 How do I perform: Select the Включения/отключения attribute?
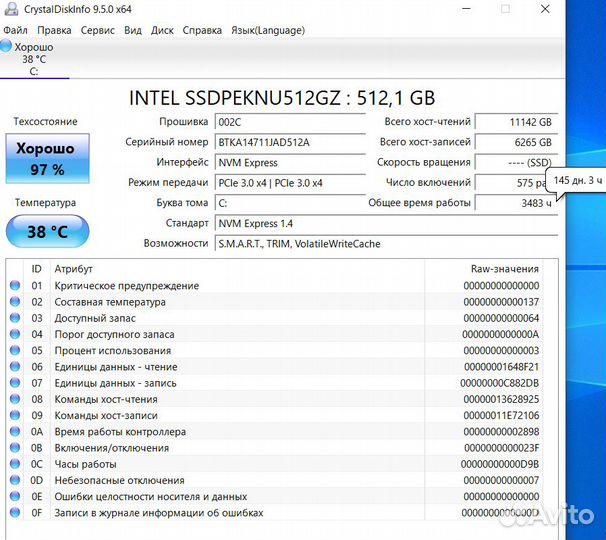(112, 448)
